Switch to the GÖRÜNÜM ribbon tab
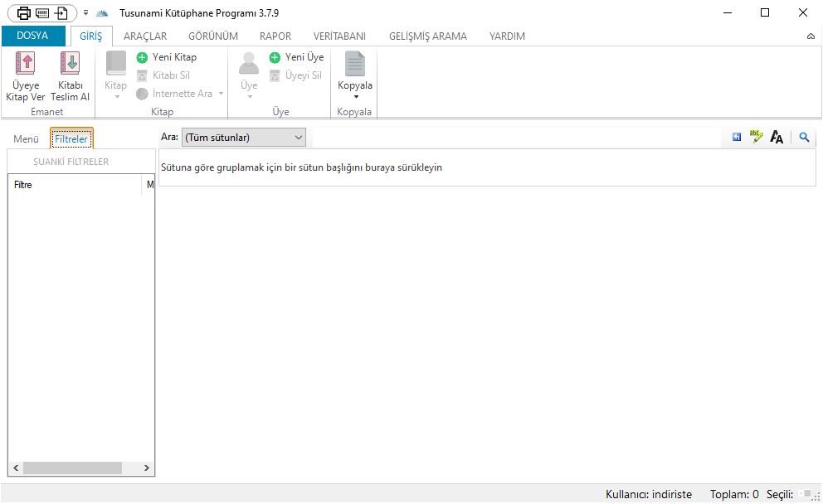Viewport: 823px width, 504px height. [x=213, y=36]
